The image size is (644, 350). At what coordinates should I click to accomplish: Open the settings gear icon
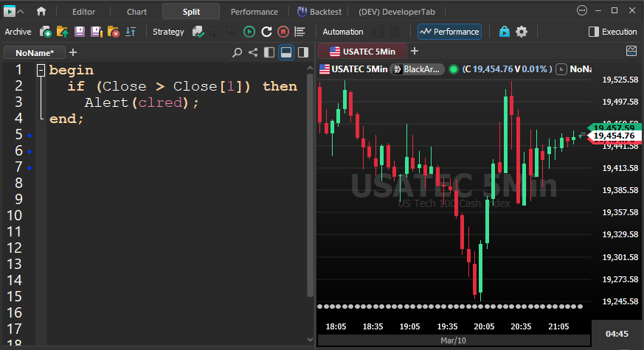pos(522,32)
